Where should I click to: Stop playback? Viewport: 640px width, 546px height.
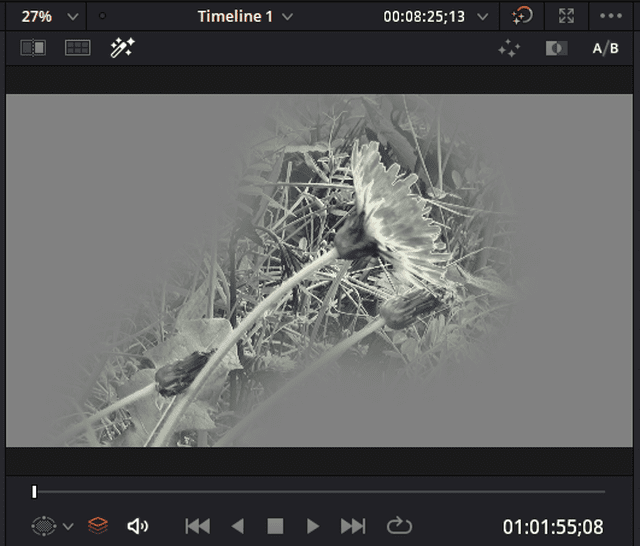[x=275, y=526]
